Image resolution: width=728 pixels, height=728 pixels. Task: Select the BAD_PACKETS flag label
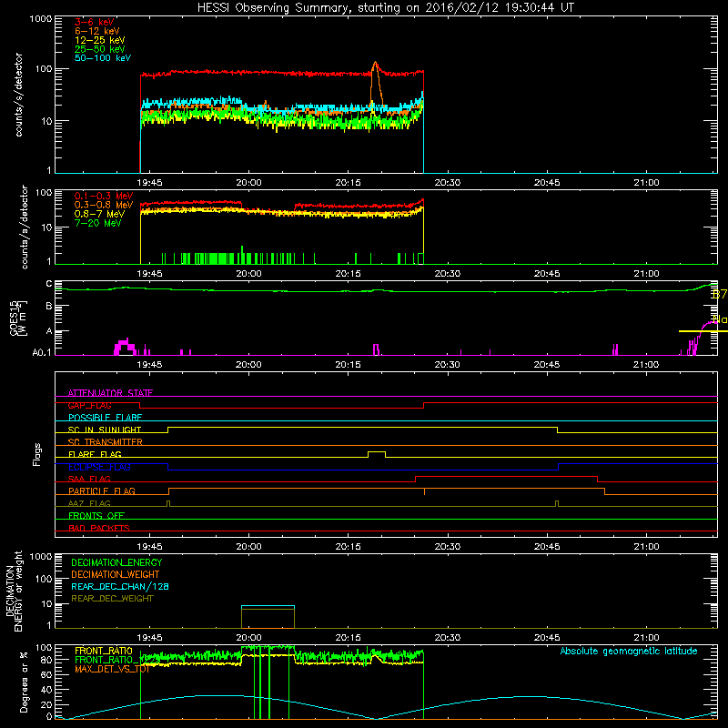(99, 528)
